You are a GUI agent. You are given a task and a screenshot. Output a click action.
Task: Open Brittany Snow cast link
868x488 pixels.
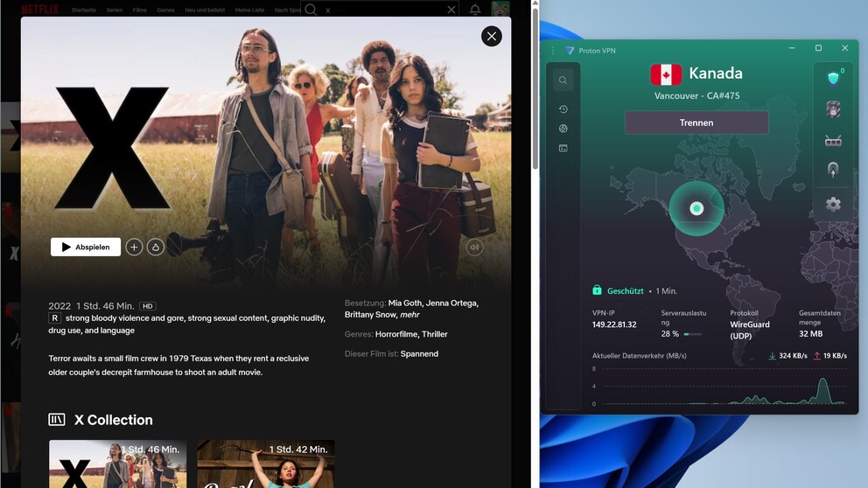[x=370, y=315]
